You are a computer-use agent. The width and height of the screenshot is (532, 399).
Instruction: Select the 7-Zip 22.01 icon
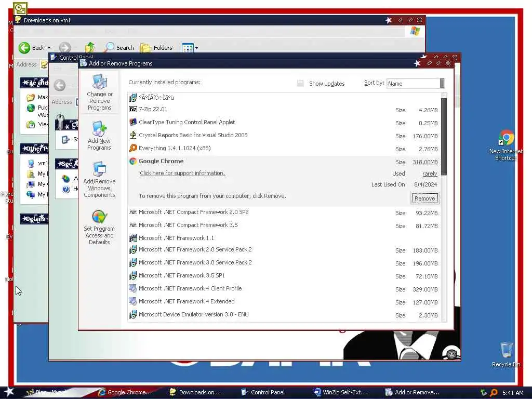click(133, 109)
